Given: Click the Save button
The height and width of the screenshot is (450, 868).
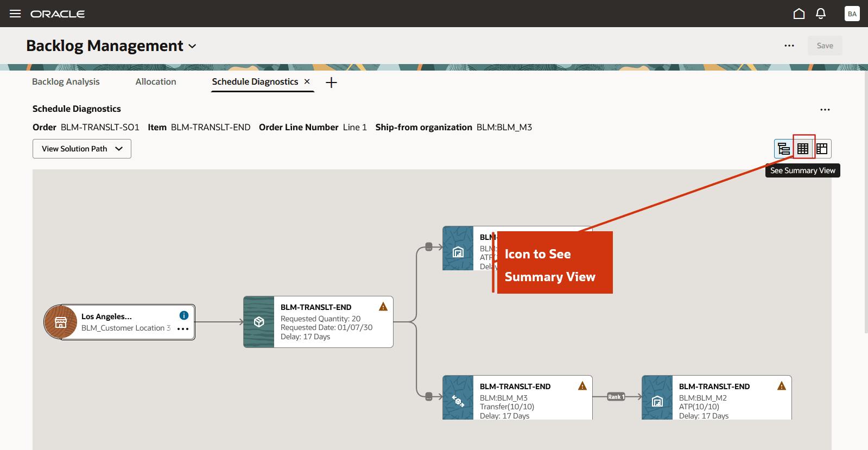Looking at the screenshot, I should click(x=825, y=46).
